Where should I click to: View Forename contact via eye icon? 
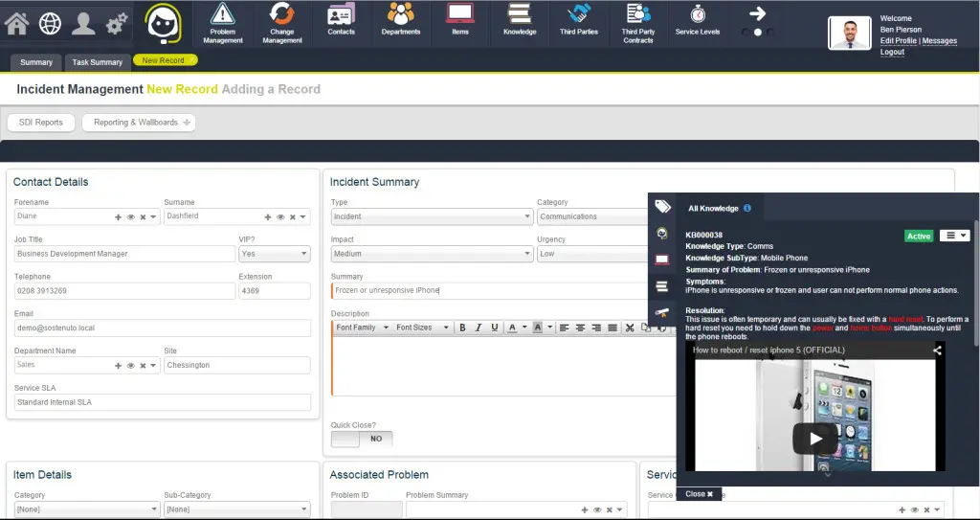tap(130, 217)
